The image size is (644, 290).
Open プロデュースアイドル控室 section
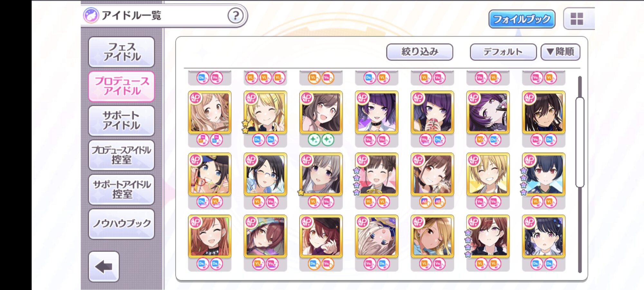[x=121, y=155]
